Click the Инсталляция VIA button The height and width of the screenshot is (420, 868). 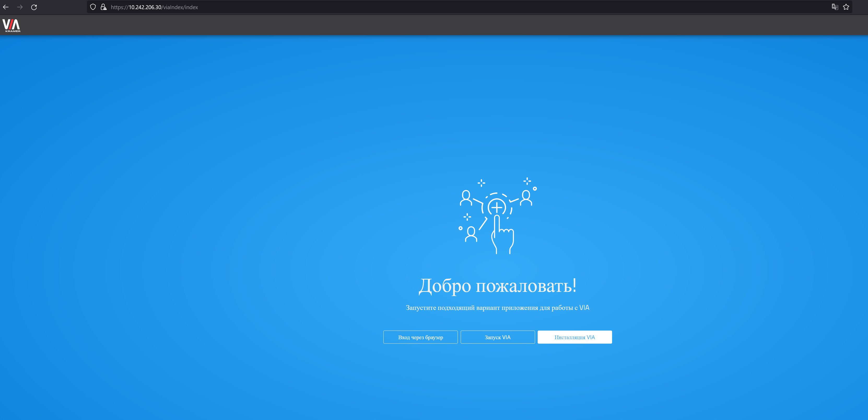point(574,337)
